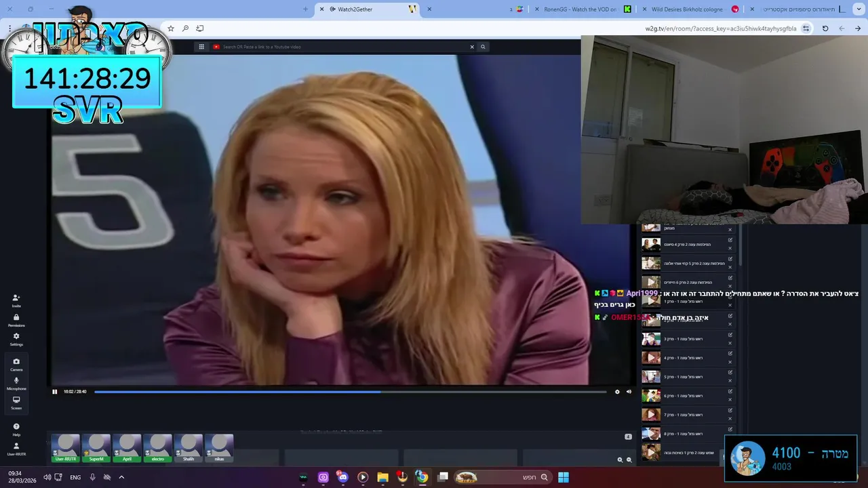This screenshot has width=868, height=488.
Task: Remove playlist item season 1 episode 5
Action: coord(730,381)
